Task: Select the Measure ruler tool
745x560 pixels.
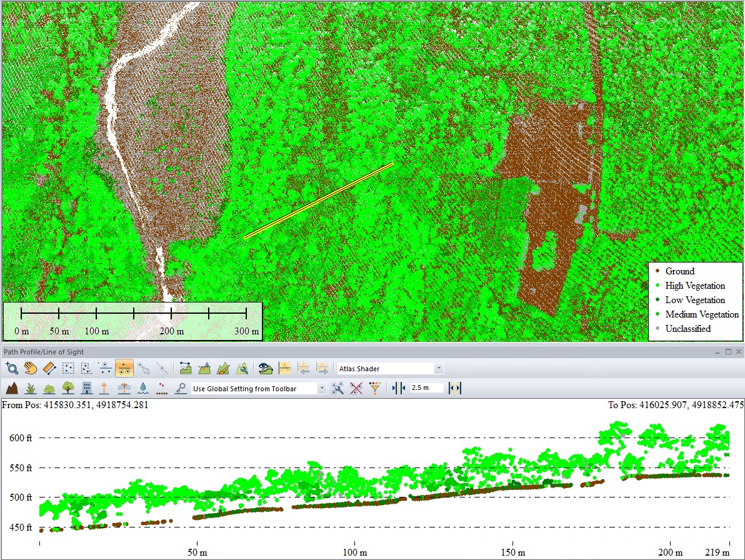Action: pyautogui.click(x=49, y=368)
